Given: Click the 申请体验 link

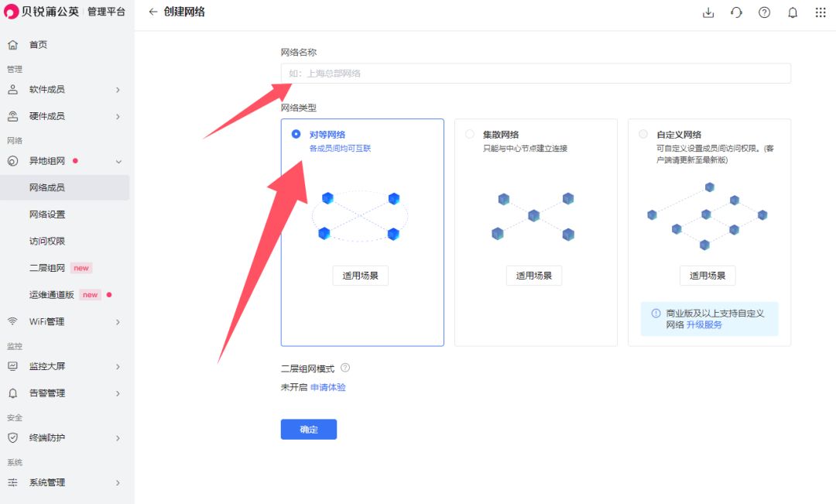Looking at the screenshot, I should click(328, 387).
